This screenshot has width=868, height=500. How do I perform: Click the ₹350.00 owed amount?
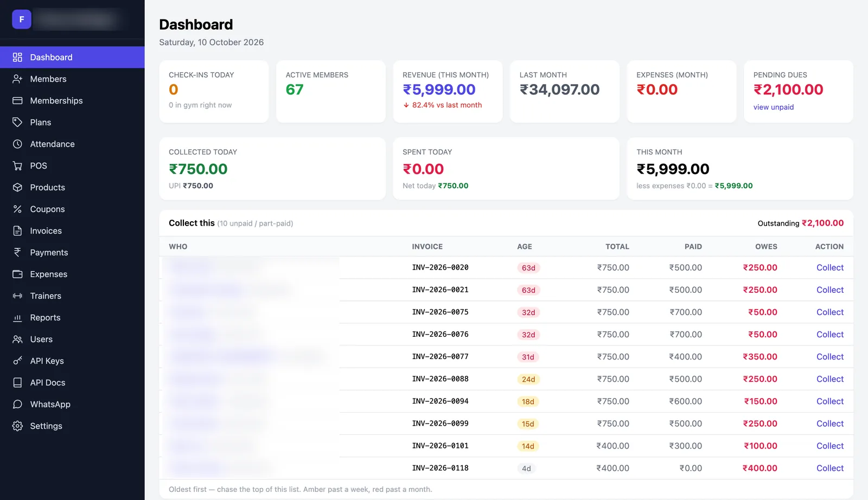[759, 356]
